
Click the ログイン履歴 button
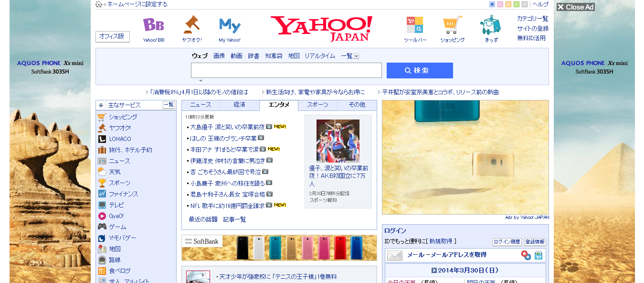click(x=507, y=242)
